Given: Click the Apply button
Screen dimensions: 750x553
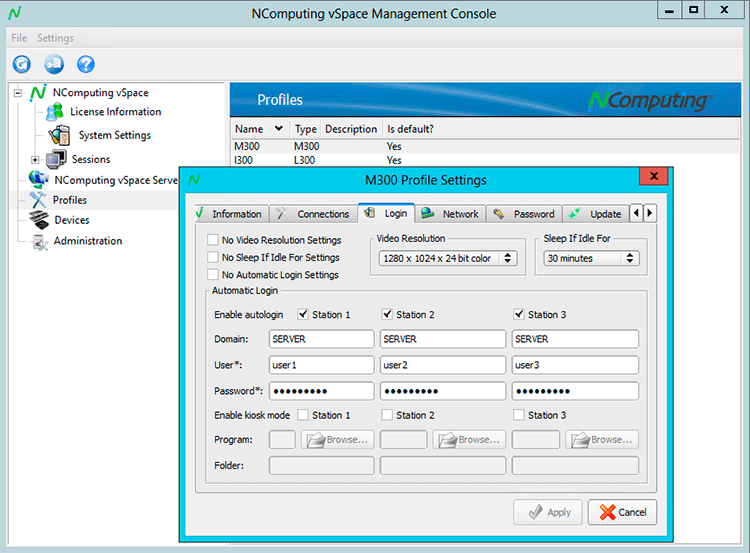Looking at the screenshot, I should (548, 512).
